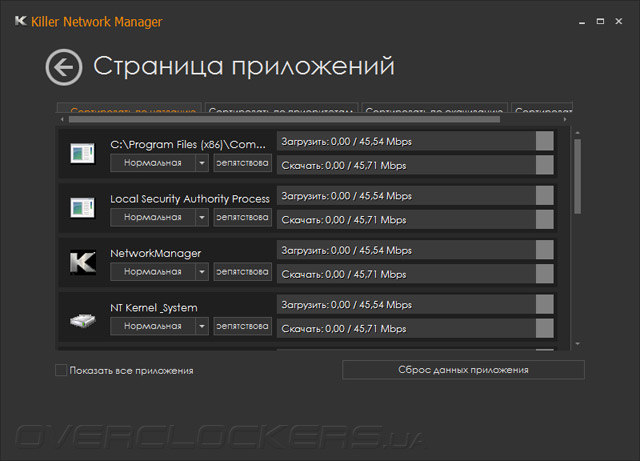The height and width of the screenshot is (461, 640).
Task: Click block button for NT Kernel _System
Action: (242, 326)
